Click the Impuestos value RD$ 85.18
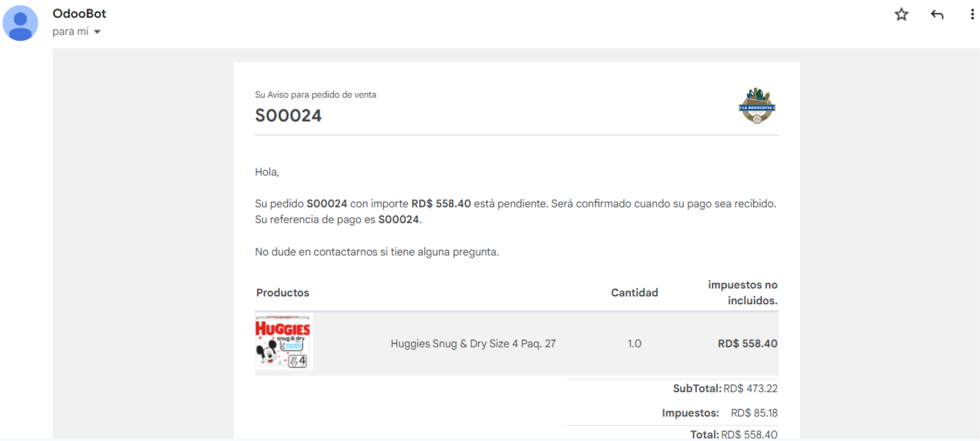Viewport: 980px width, 441px height. (x=754, y=413)
